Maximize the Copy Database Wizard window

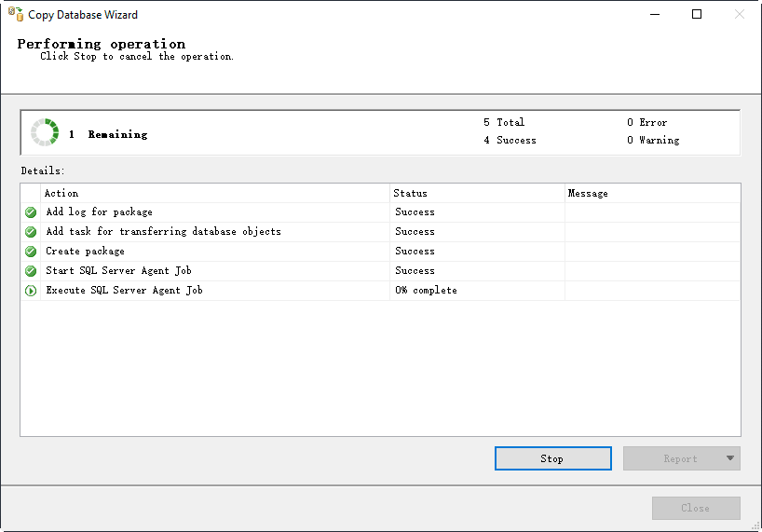coord(697,14)
